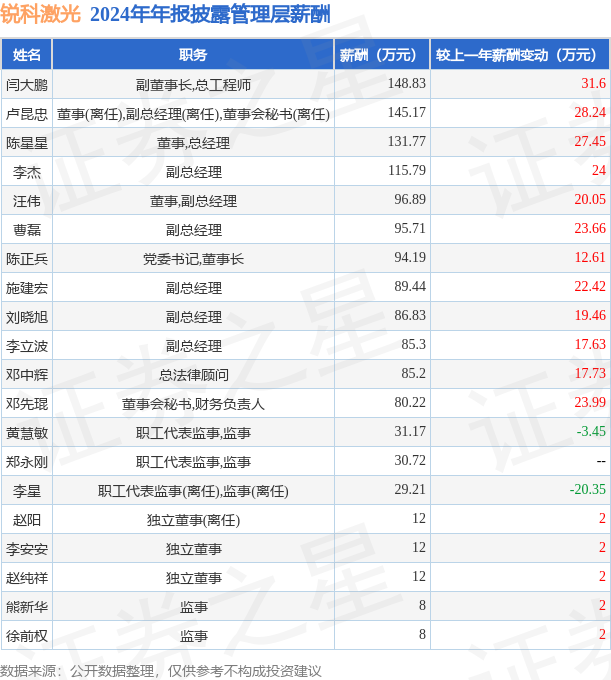Select the name 陈正兵
Image resolution: width=611 pixels, height=680 pixels.
coord(26,259)
